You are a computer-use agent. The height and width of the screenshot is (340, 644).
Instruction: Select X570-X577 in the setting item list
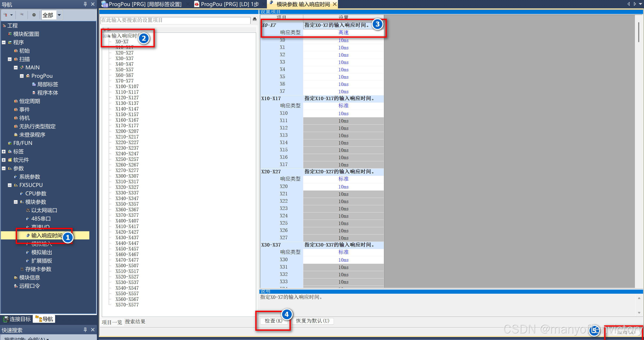(x=127, y=305)
